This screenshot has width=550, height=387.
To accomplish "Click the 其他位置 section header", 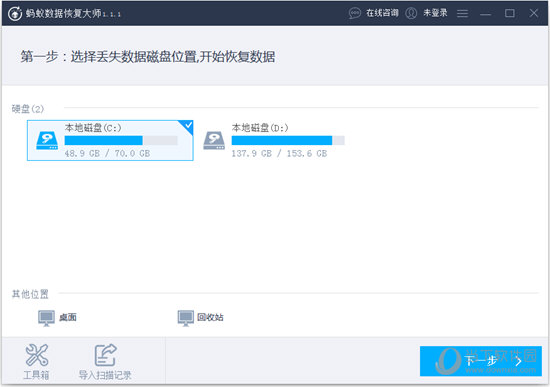I will [30, 294].
